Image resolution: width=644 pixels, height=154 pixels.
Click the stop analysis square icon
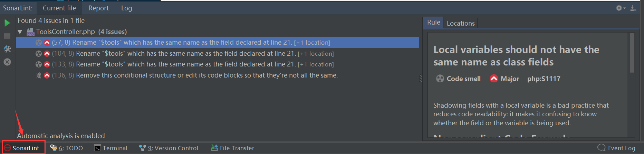pos(7,36)
